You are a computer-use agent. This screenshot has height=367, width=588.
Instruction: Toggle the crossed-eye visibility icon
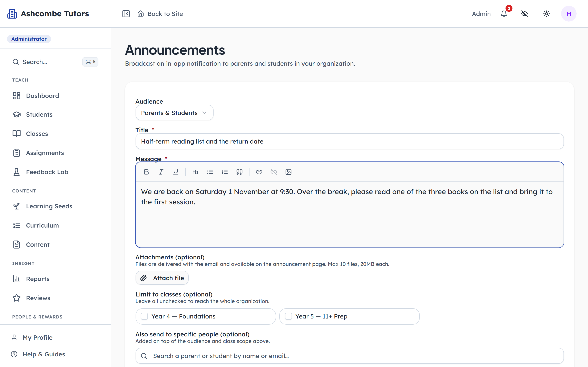coord(525,14)
